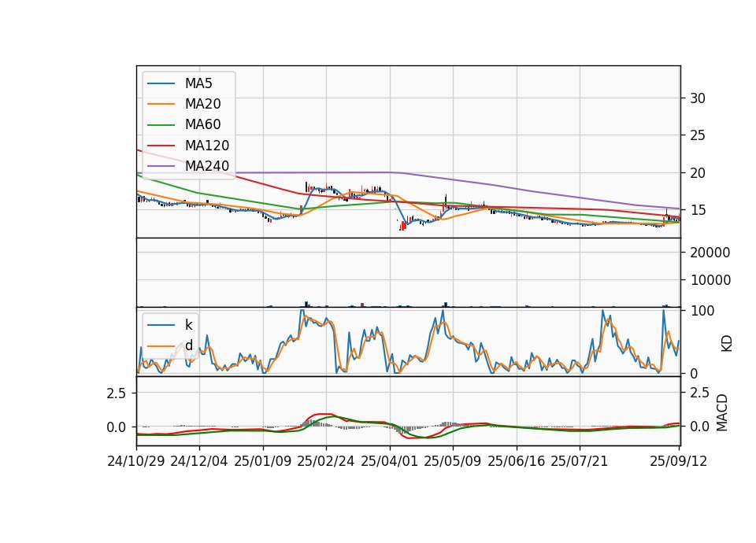Click the KD axis value 0

pyautogui.click(x=695, y=373)
